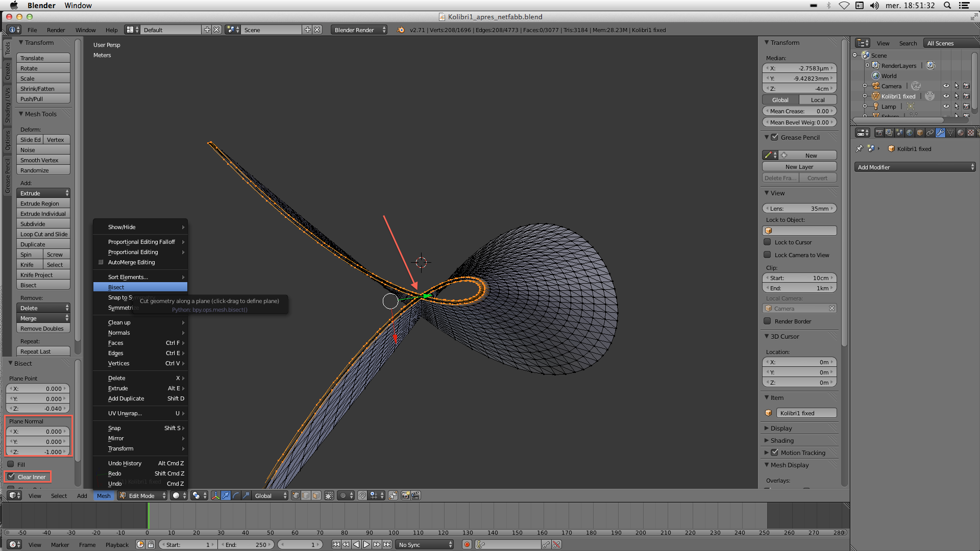The image size is (980, 551).
Task: Click the pin icon in properties editor
Action: pyautogui.click(x=860, y=148)
